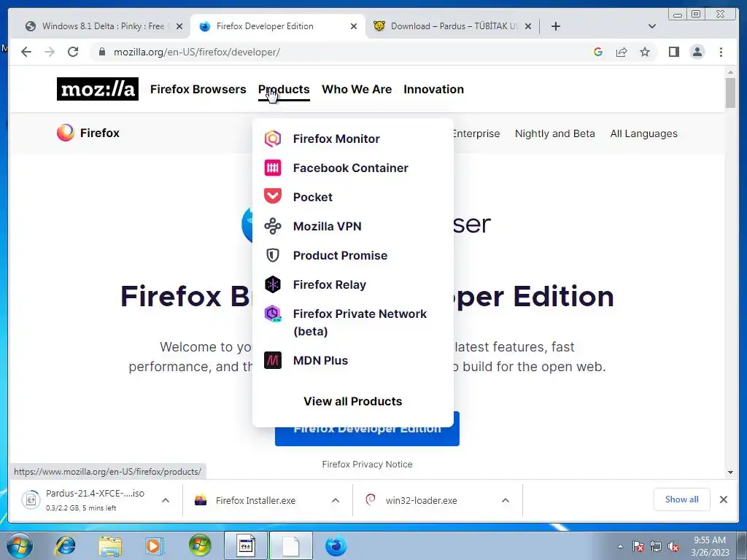Click the MDN Plus icon

point(273,360)
